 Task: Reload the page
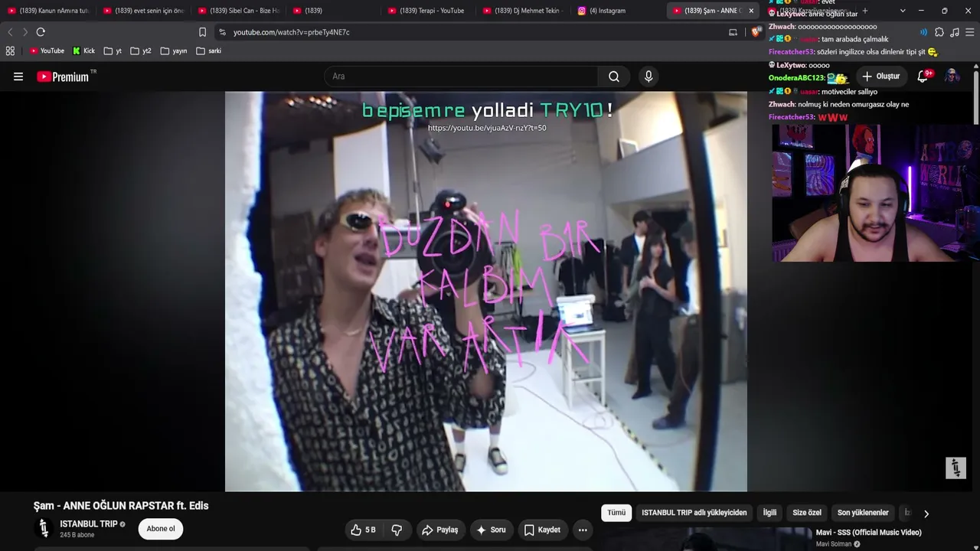point(41,32)
